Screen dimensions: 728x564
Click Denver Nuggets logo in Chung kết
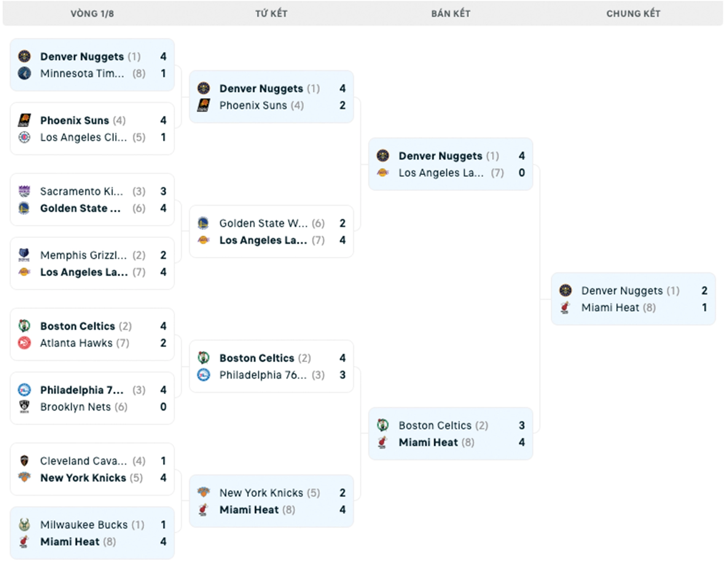point(566,291)
